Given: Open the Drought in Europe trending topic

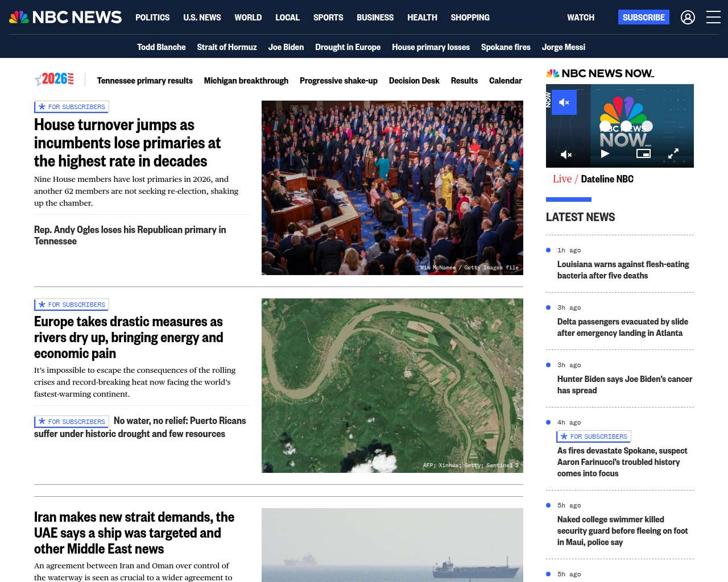Looking at the screenshot, I should (x=348, y=47).
